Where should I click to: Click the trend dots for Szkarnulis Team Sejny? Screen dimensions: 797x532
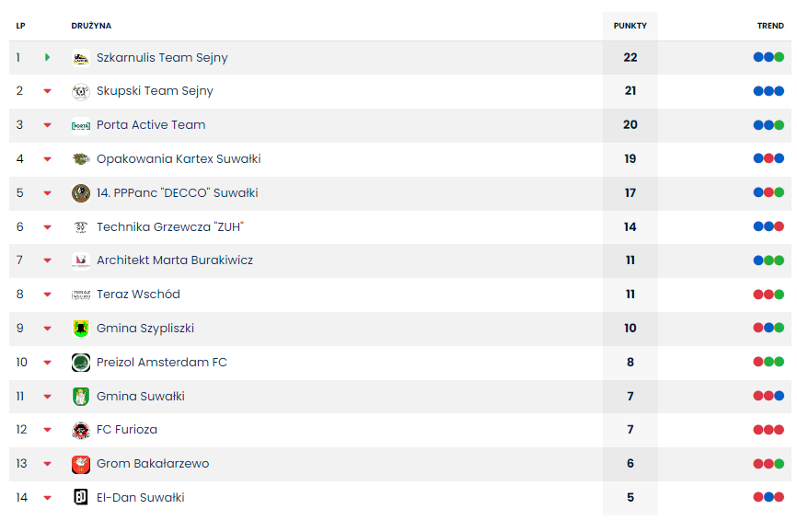[x=768, y=57]
